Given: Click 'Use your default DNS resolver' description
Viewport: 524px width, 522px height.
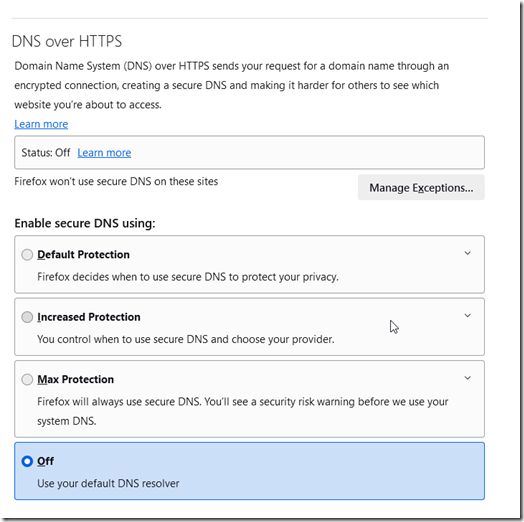Looking at the screenshot, I should (108, 484).
